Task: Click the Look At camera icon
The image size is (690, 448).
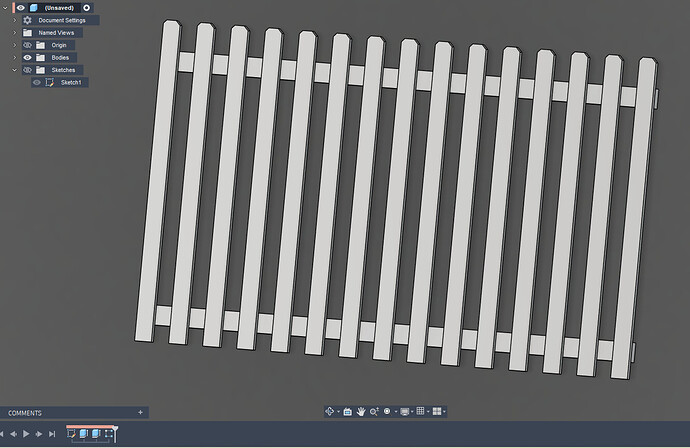Action: point(347,411)
